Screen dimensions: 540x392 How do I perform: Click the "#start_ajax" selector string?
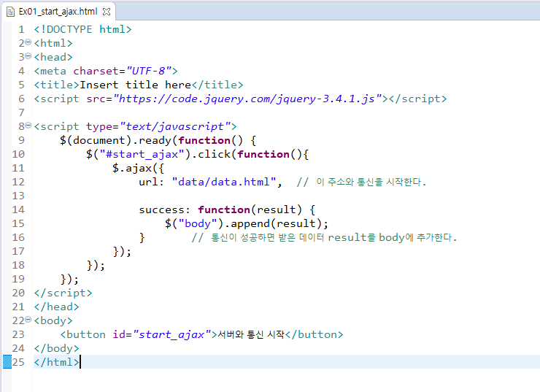tap(142, 154)
